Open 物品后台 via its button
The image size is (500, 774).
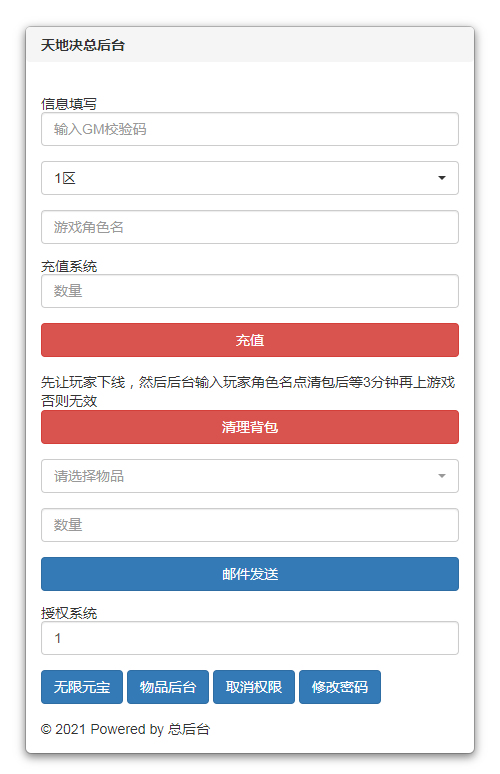[168, 687]
